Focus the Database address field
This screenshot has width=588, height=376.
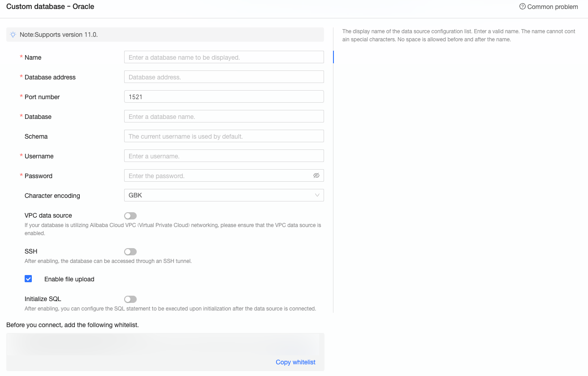click(223, 77)
